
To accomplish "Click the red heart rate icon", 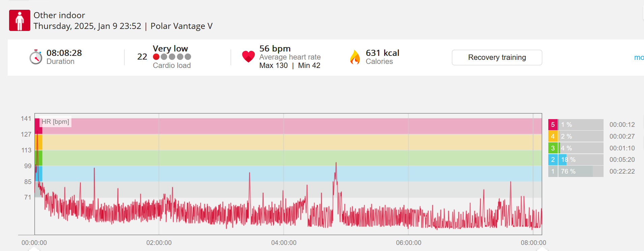I will [249, 57].
